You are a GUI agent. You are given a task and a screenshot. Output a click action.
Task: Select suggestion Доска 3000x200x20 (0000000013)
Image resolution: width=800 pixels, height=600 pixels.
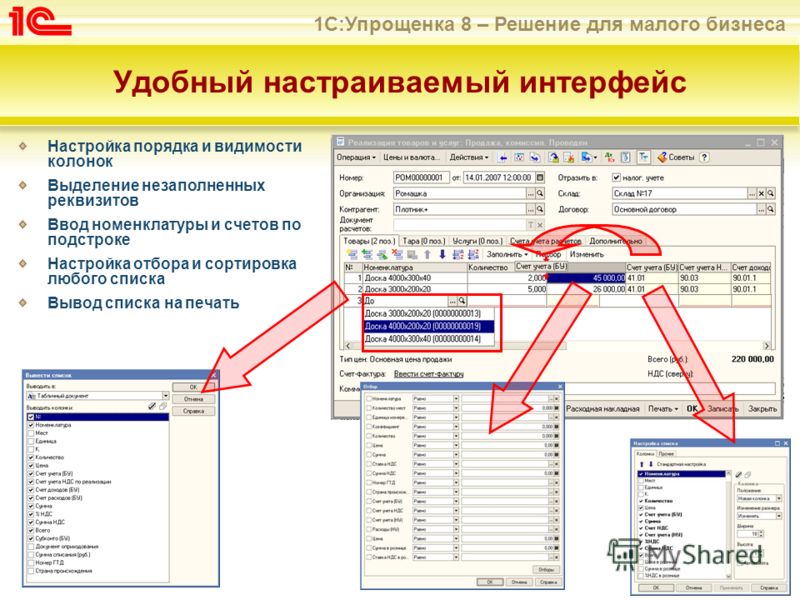(x=429, y=313)
